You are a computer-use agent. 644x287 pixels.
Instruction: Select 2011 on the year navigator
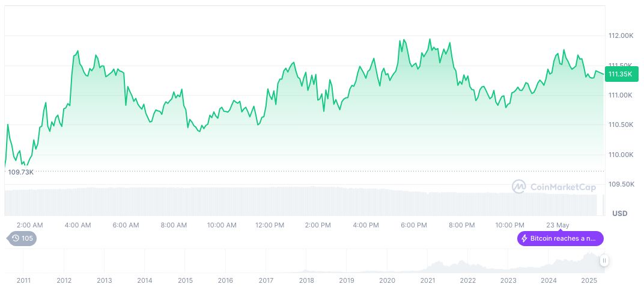click(23, 280)
